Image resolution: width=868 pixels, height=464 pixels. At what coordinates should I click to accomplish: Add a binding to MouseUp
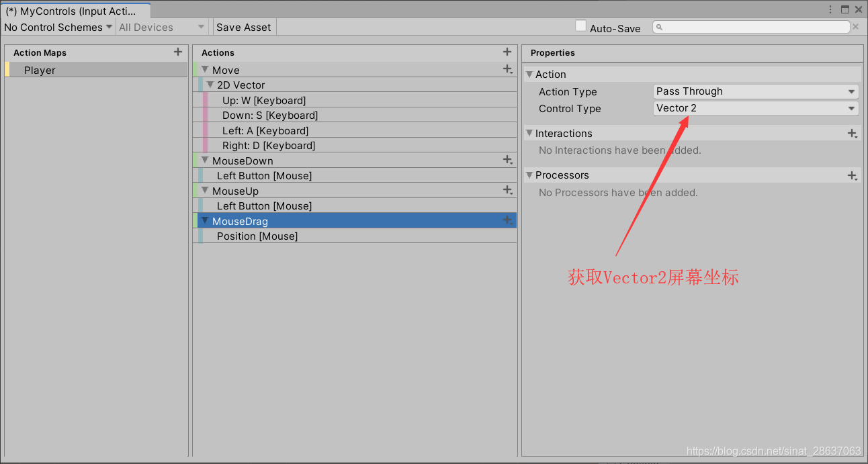coord(508,190)
